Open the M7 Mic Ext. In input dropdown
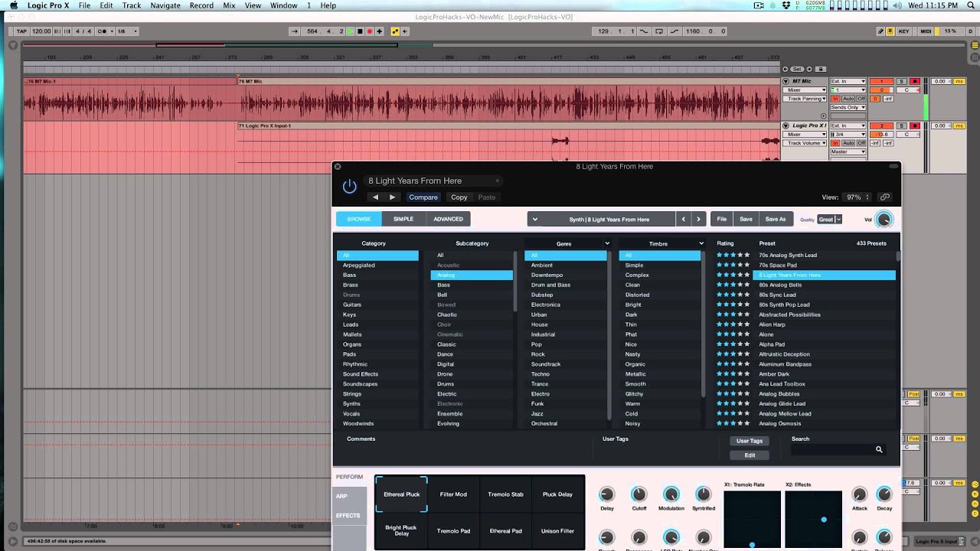The height and width of the screenshot is (551, 980). click(848, 81)
